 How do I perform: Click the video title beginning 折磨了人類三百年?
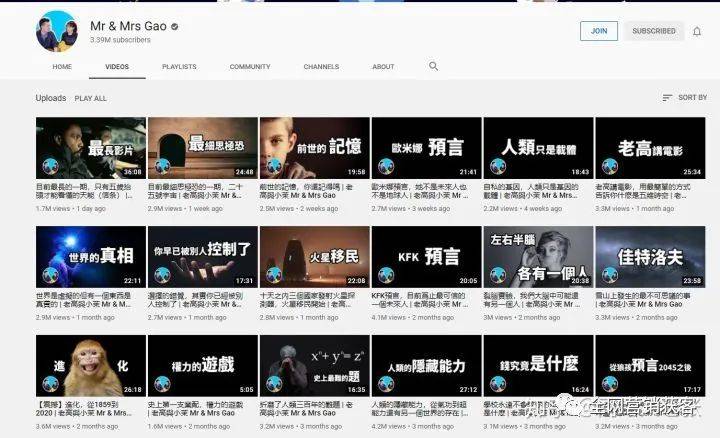tap(307, 409)
